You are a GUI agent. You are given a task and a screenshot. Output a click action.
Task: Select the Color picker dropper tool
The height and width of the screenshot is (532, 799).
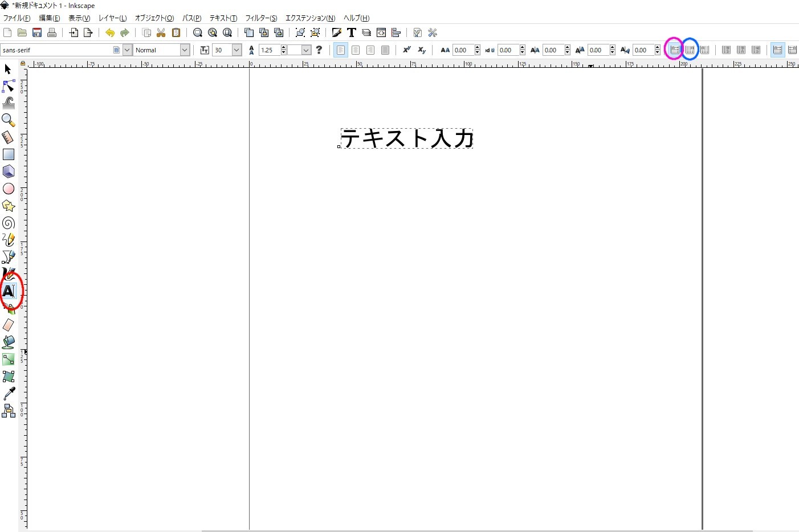point(8,394)
